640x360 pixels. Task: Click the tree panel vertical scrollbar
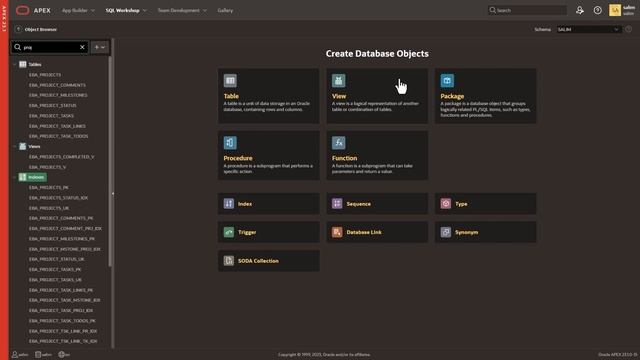110,161
